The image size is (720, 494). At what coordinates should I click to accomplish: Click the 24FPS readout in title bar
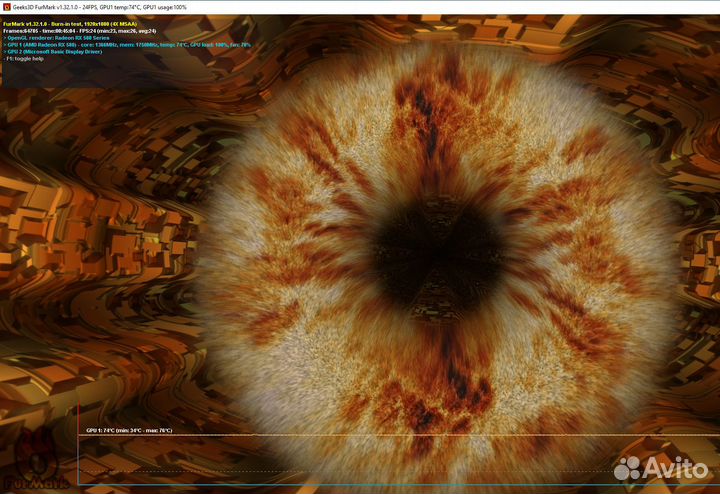pos(101,7)
